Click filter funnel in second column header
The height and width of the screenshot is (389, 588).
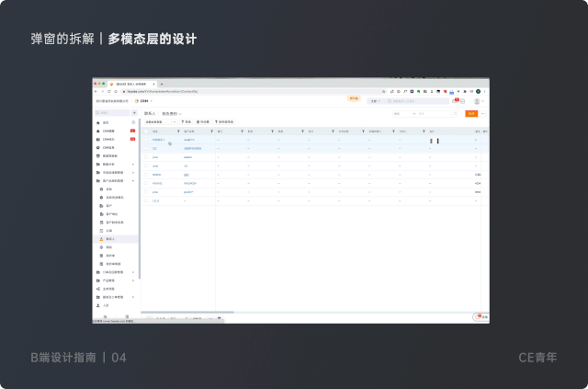point(212,132)
